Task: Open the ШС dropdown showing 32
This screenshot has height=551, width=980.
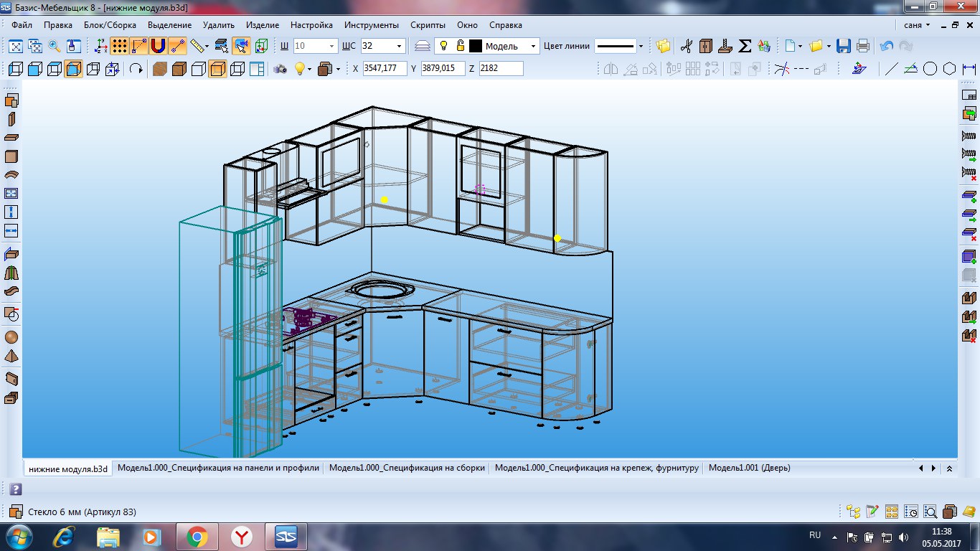Action: (x=400, y=46)
